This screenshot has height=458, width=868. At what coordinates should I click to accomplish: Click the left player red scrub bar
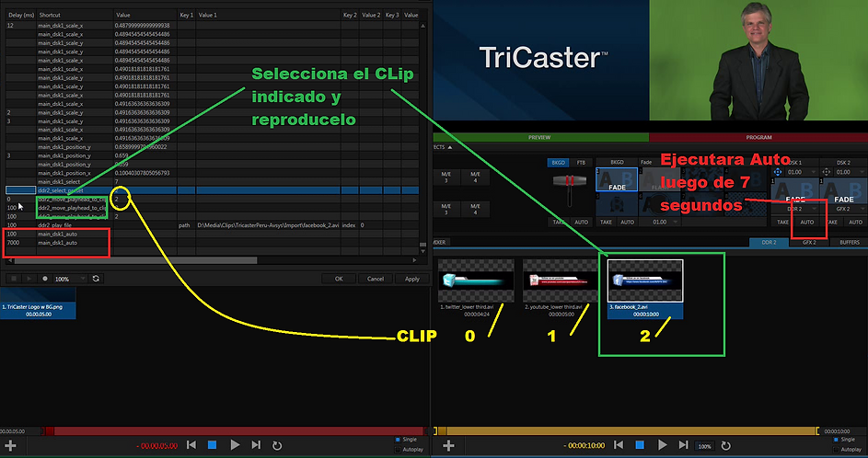tap(236, 430)
